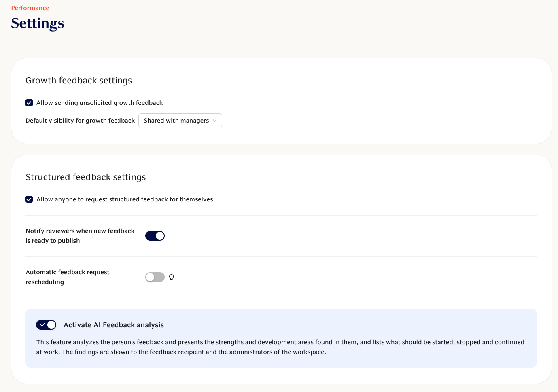
Task: Uncheck Allow sending unsolicited growth feedback checkbox
Action: (29, 103)
